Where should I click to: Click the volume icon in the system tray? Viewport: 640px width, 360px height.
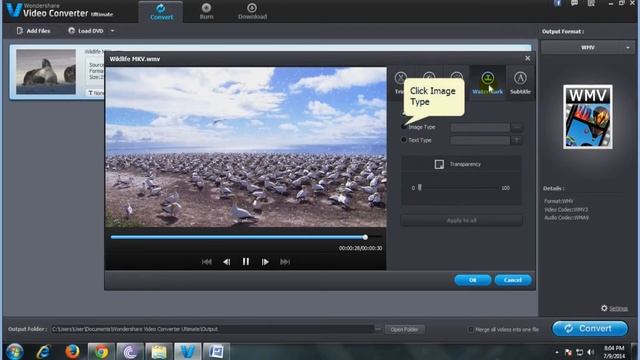click(x=591, y=352)
